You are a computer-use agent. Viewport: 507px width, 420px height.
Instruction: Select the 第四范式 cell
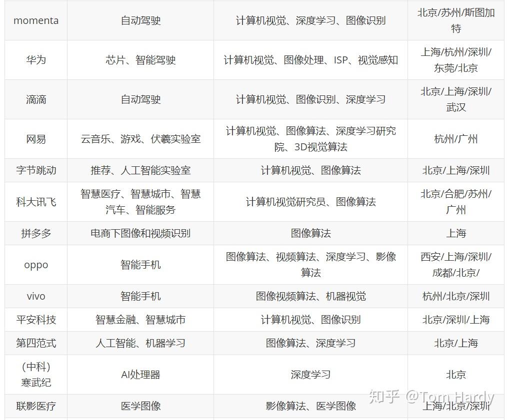(36, 343)
